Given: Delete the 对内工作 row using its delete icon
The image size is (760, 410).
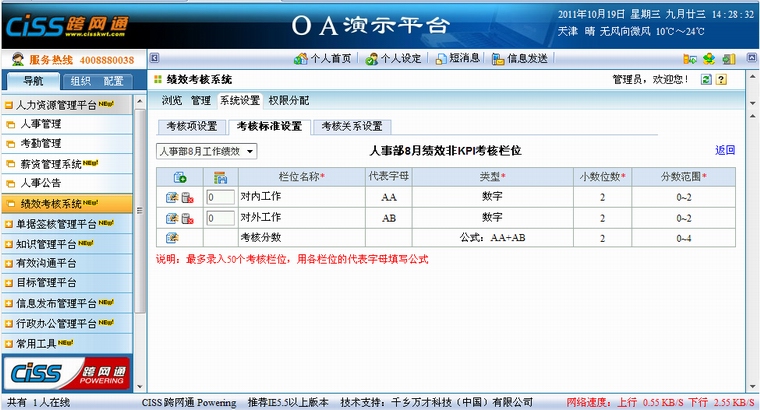Looking at the screenshot, I should (187, 198).
